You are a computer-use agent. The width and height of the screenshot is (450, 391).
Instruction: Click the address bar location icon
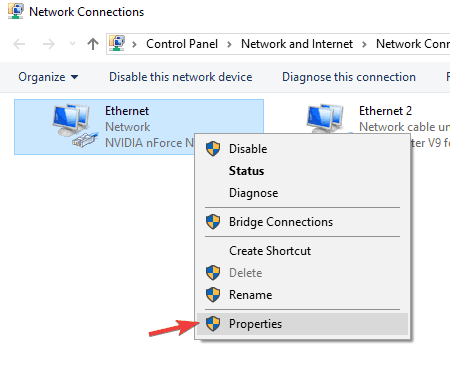pos(117,43)
